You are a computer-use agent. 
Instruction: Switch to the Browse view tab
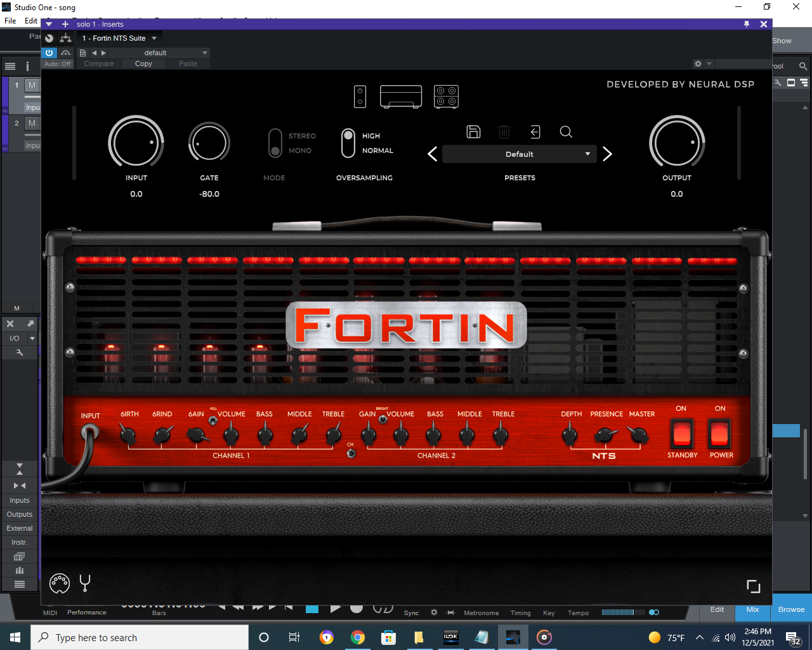point(791,609)
